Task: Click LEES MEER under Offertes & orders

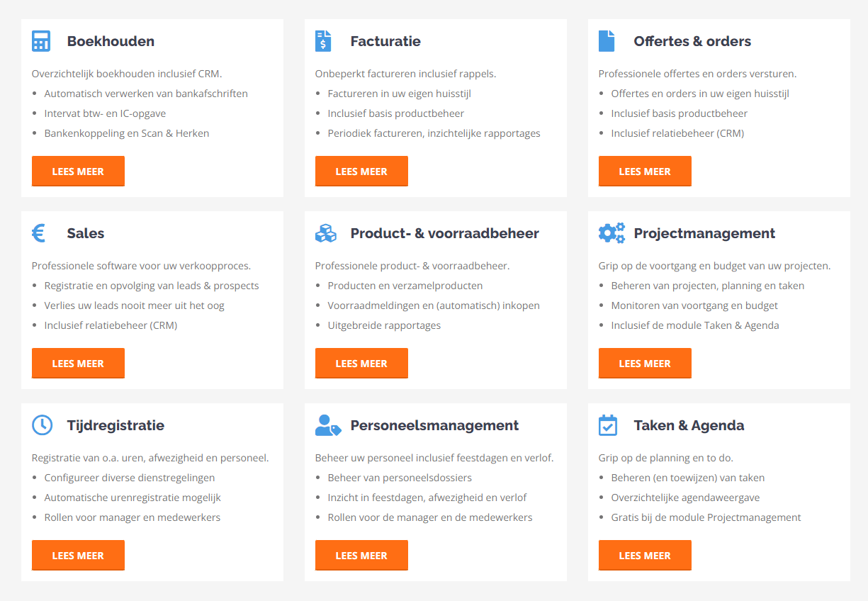Action: (x=645, y=171)
